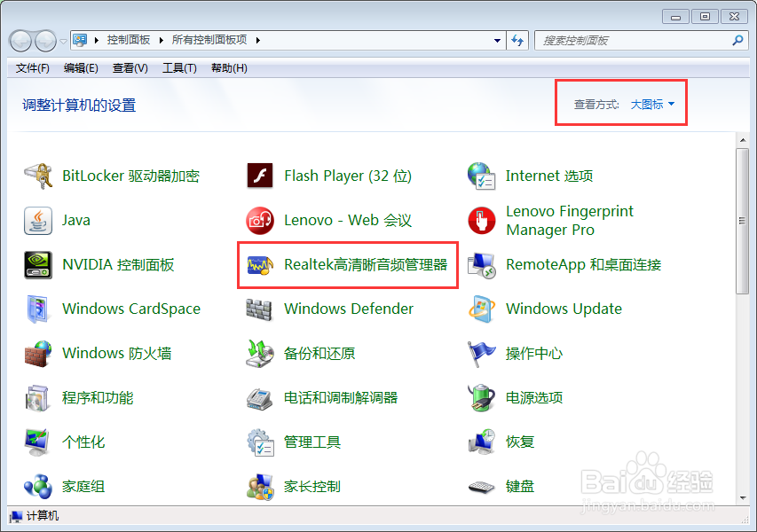Open the 文件(F) menu
Screen dimensions: 757x532
pyautogui.click(x=32, y=68)
